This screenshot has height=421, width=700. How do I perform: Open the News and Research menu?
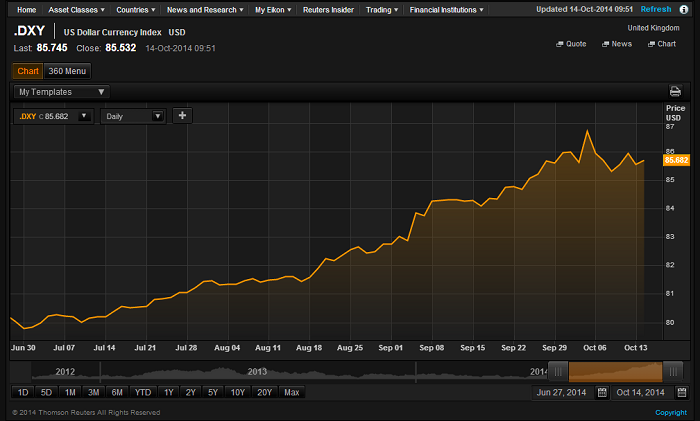(205, 10)
